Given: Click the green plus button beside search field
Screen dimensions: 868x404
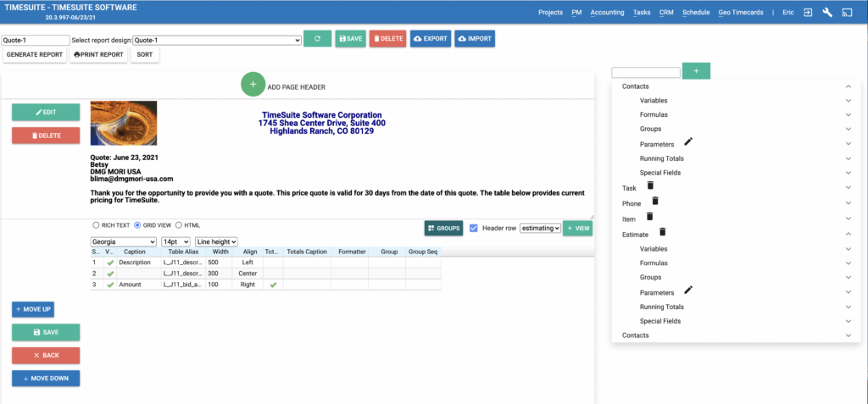Looking at the screenshot, I should [697, 71].
